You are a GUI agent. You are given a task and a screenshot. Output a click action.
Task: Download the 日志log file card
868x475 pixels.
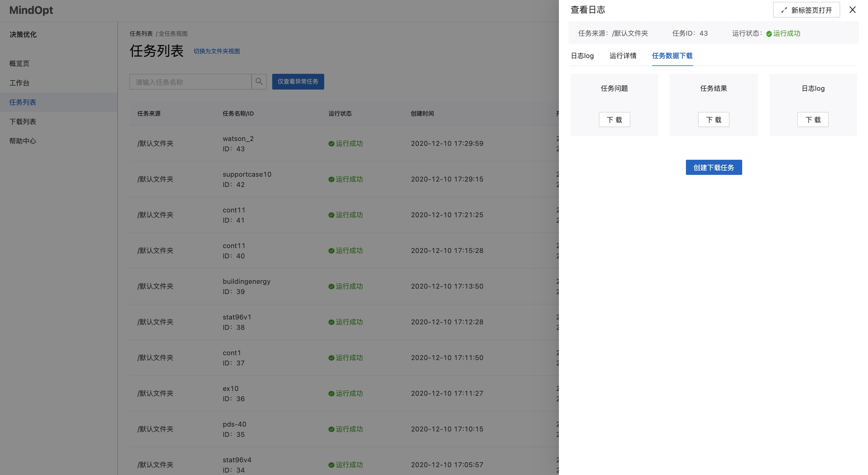tap(812, 120)
